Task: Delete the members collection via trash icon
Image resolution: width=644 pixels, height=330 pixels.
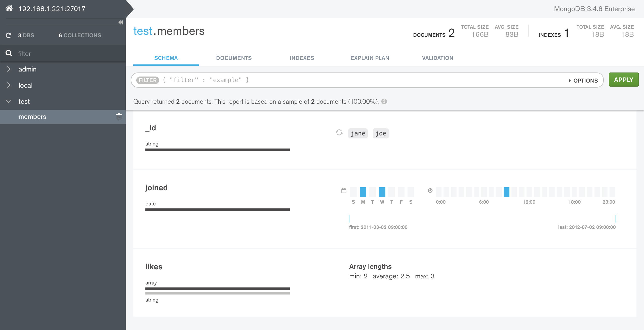Action: pos(118,117)
